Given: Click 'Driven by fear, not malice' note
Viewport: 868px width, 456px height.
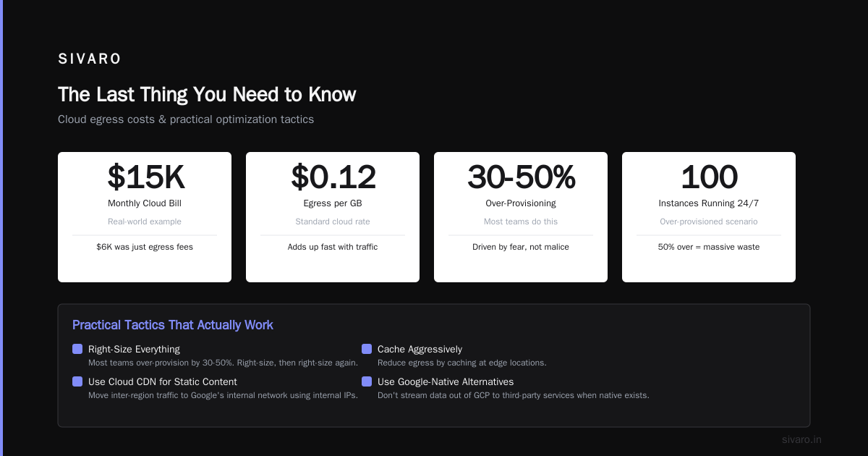Looking at the screenshot, I should [x=521, y=247].
